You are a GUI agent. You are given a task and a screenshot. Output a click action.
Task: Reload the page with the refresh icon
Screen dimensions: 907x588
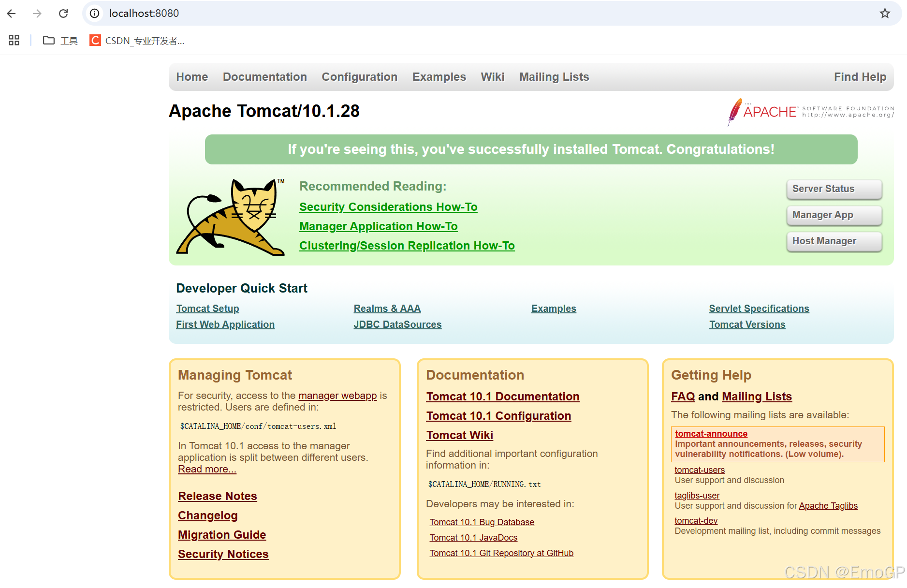pyautogui.click(x=63, y=14)
